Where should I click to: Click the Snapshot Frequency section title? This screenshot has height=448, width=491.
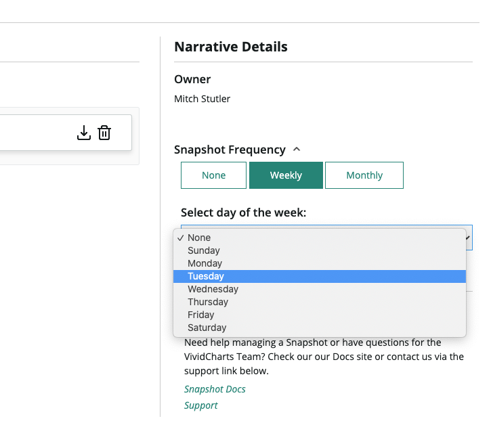coord(230,150)
